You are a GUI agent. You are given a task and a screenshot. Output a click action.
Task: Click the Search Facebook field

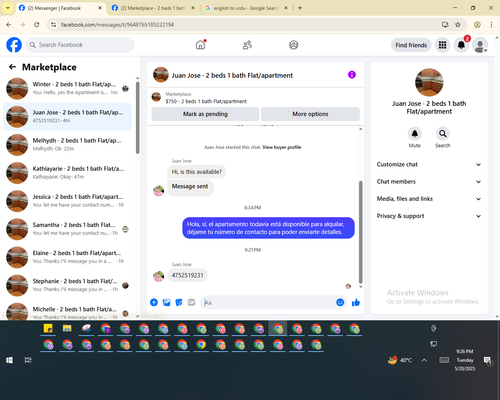(x=80, y=45)
